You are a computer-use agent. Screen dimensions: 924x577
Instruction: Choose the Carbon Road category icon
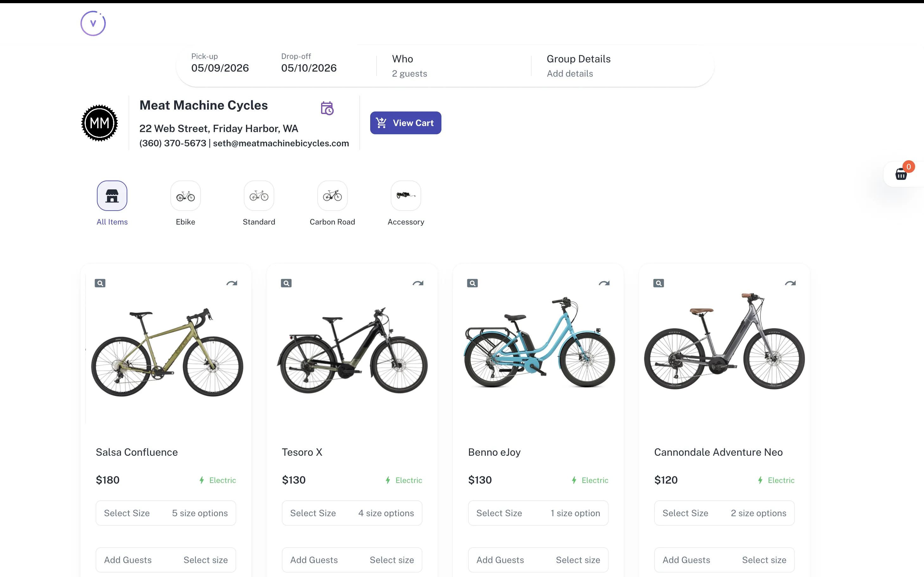click(x=332, y=196)
